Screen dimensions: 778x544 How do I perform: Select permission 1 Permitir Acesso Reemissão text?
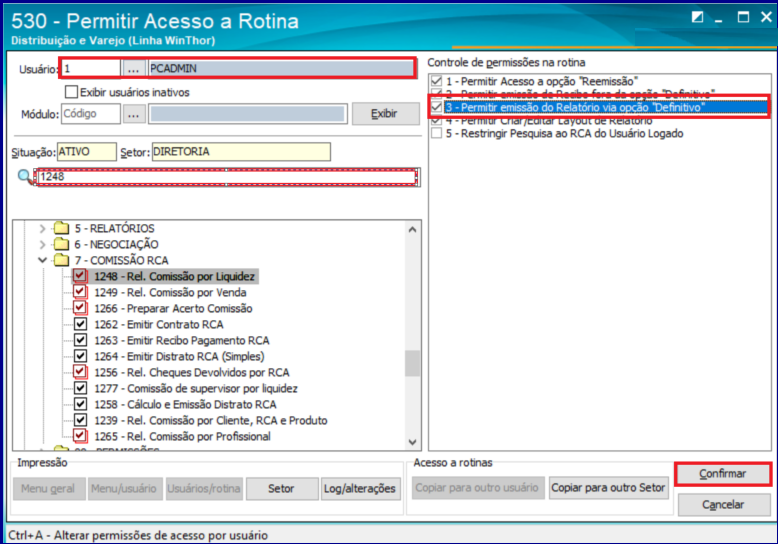tap(542, 81)
